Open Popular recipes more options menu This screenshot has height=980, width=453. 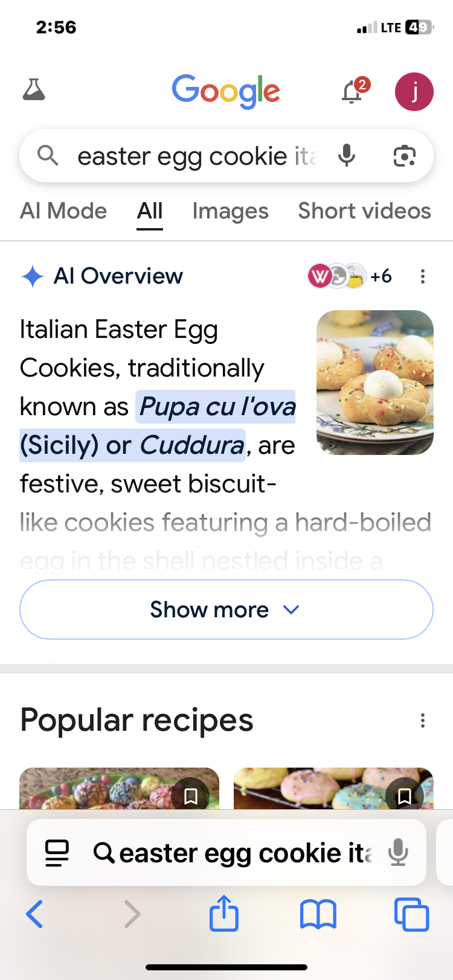423,720
